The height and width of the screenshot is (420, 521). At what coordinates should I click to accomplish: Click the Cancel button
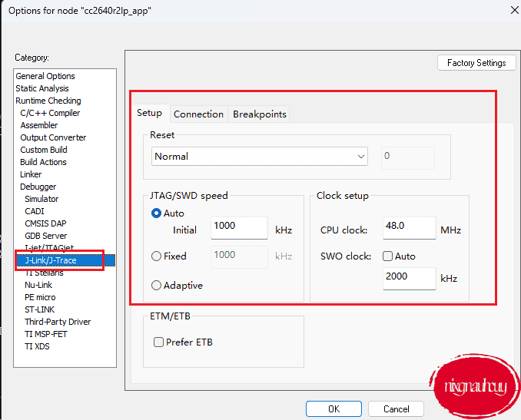[x=397, y=409]
